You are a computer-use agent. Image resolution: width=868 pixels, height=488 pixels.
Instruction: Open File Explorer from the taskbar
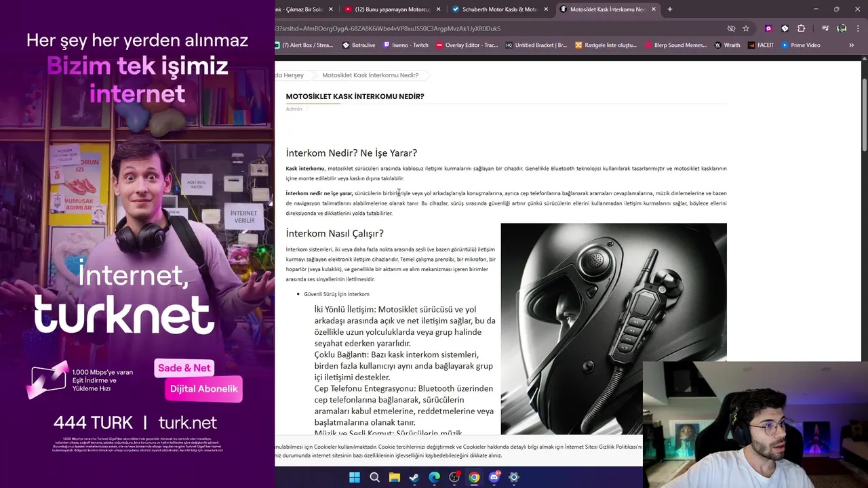(x=394, y=477)
